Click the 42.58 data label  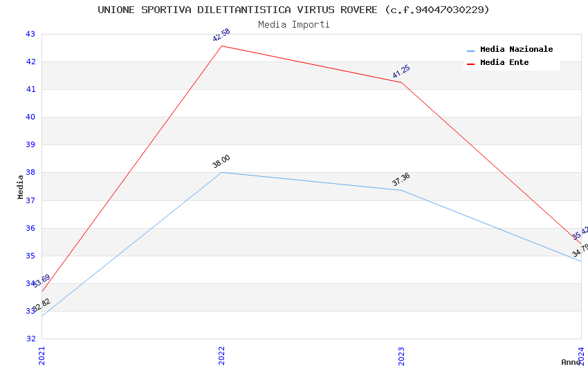(221, 35)
